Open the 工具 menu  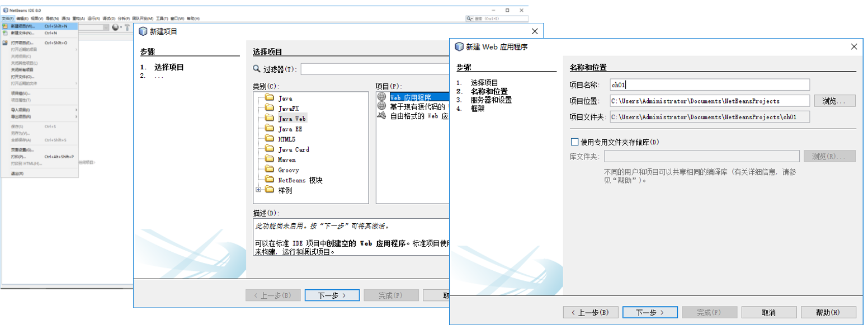point(162,18)
